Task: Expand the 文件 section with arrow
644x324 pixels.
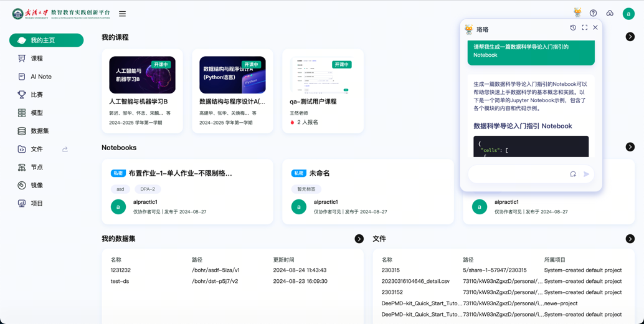Action: click(x=630, y=239)
